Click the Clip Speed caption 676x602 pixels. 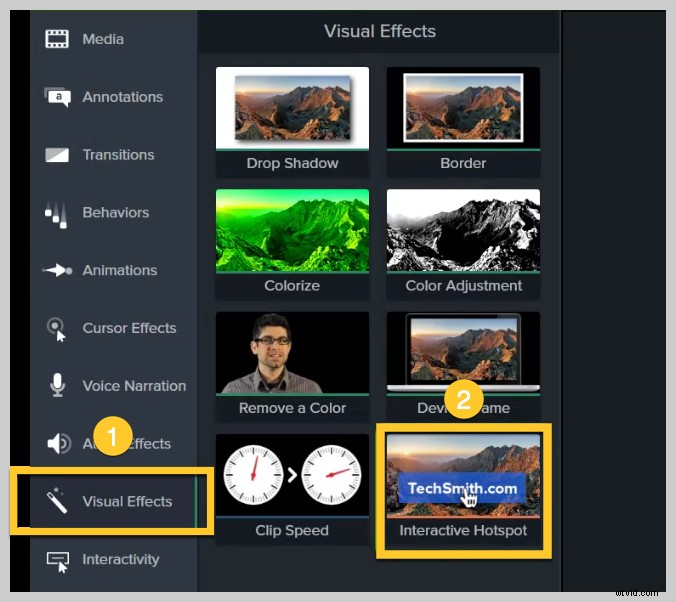coord(292,530)
